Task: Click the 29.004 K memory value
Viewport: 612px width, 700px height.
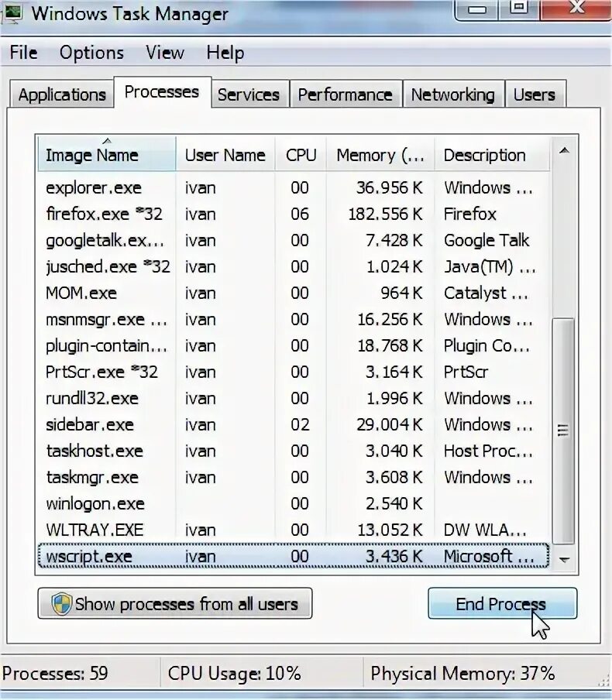Action: 389,425
